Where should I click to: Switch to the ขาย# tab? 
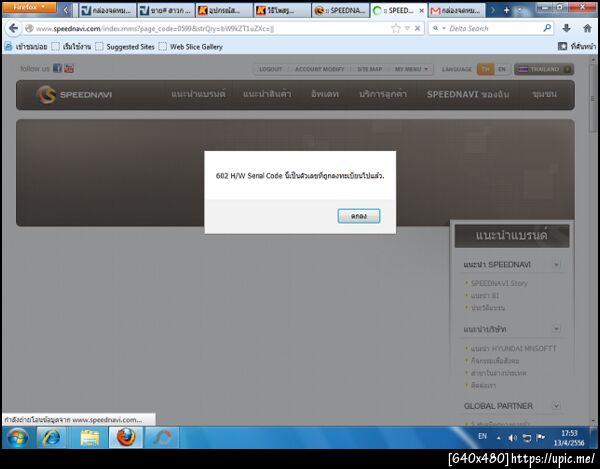[x=166, y=11]
